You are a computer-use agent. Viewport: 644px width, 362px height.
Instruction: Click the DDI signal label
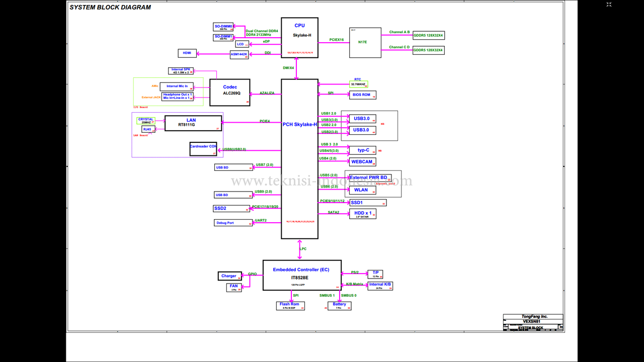[268, 52]
